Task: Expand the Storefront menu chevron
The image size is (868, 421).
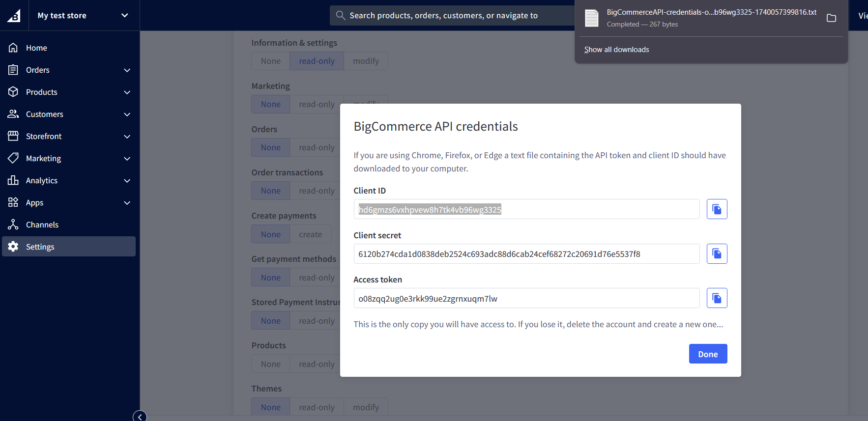Action: pyautogui.click(x=127, y=137)
